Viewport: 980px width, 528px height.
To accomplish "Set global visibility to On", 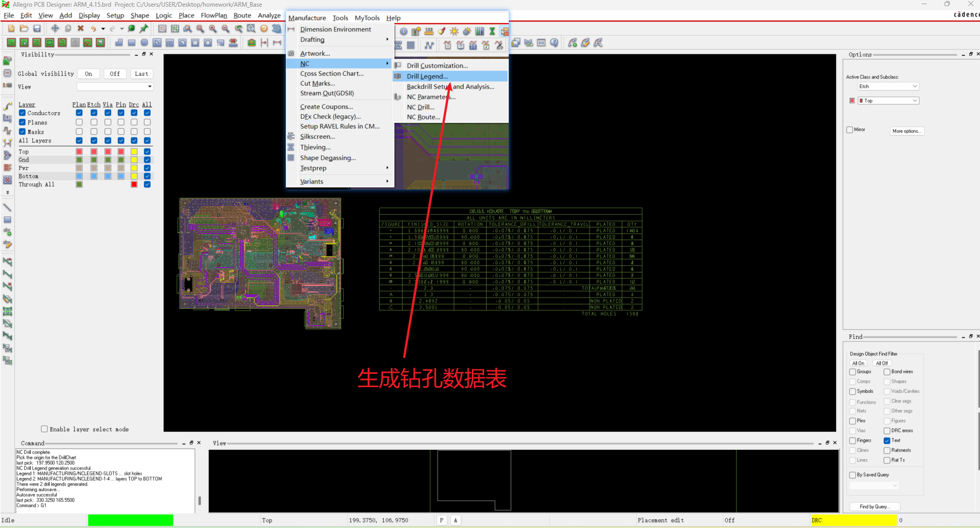I will tap(89, 74).
